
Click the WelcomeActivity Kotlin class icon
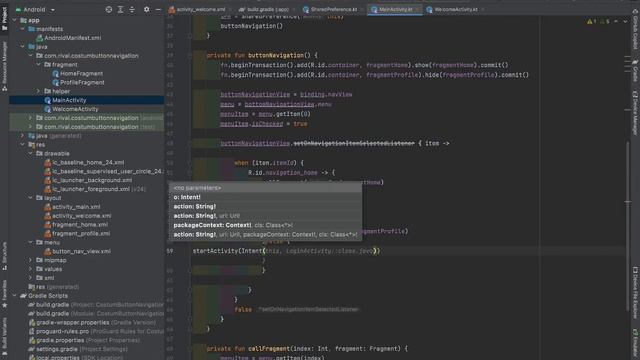tap(47, 109)
